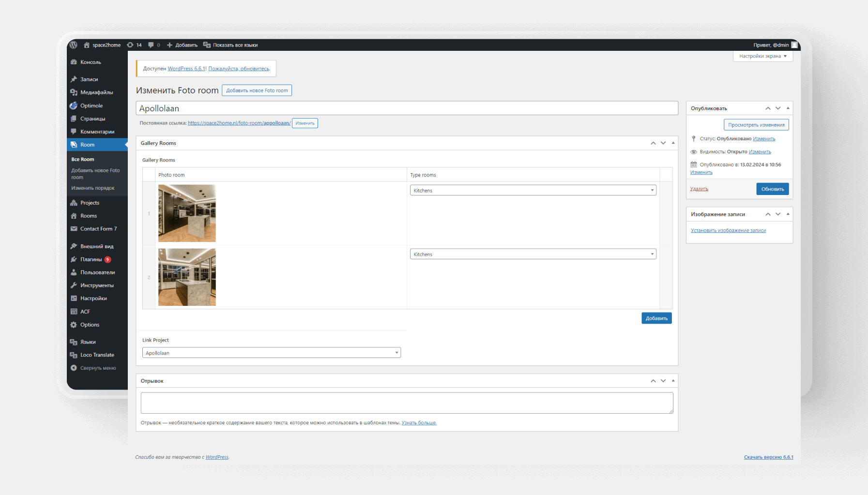The width and height of the screenshot is (868, 495).
Task: Collapse the sidebar with Свернуть меню
Action: pos(97,368)
